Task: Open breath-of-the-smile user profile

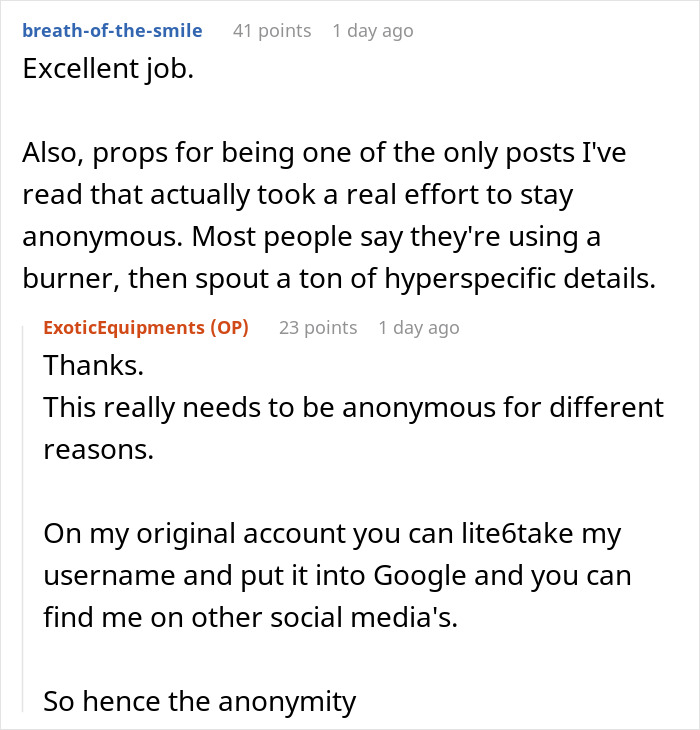Action: pos(112,31)
